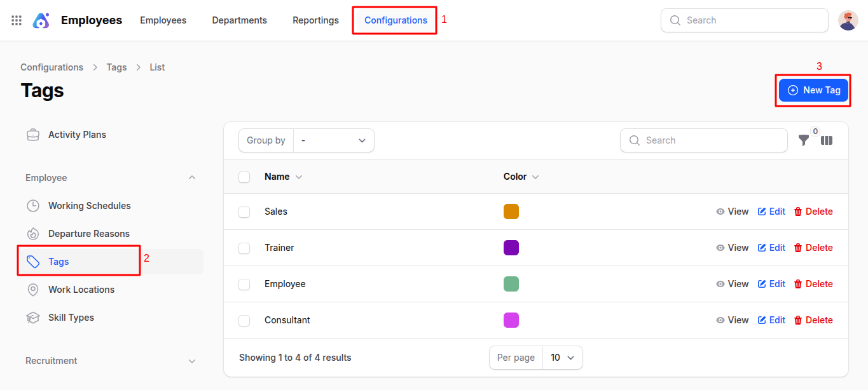Open the Reportings menu
This screenshot has height=390, width=868.
[x=315, y=20]
